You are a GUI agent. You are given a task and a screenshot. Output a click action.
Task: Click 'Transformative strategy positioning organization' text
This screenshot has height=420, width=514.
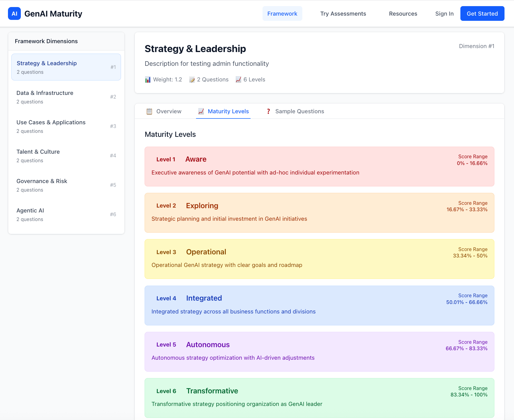coord(237,404)
